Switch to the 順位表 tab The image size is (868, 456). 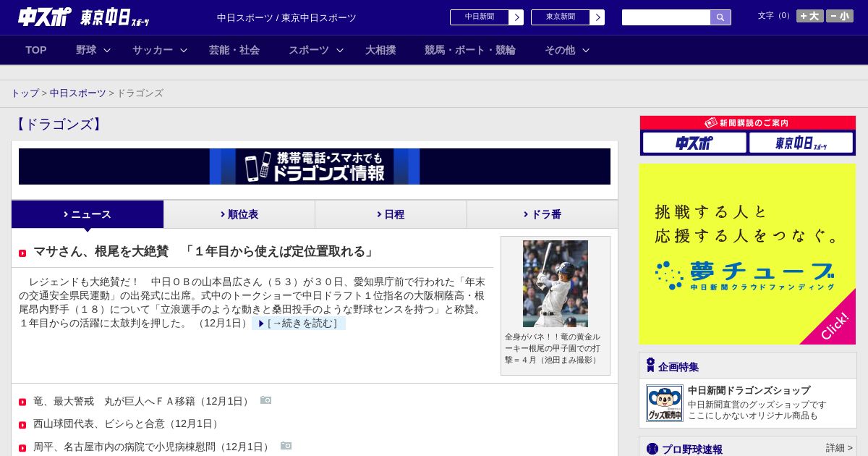coord(239,214)
